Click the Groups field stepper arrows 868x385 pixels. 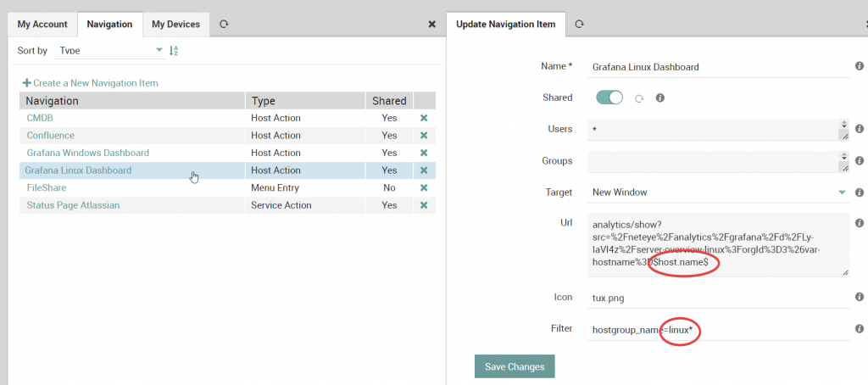click(x=843, y=156)
